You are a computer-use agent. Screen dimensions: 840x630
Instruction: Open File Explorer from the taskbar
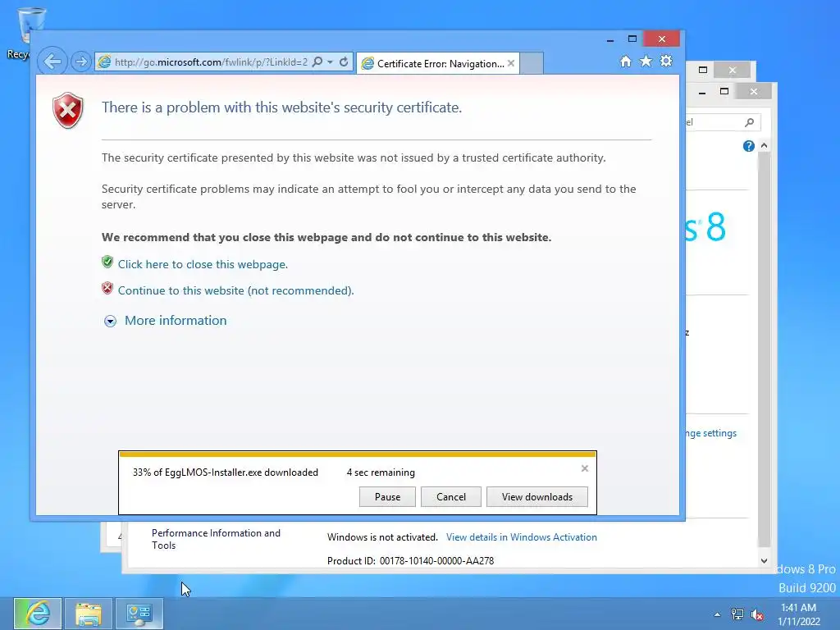click(x=89, y=614)
